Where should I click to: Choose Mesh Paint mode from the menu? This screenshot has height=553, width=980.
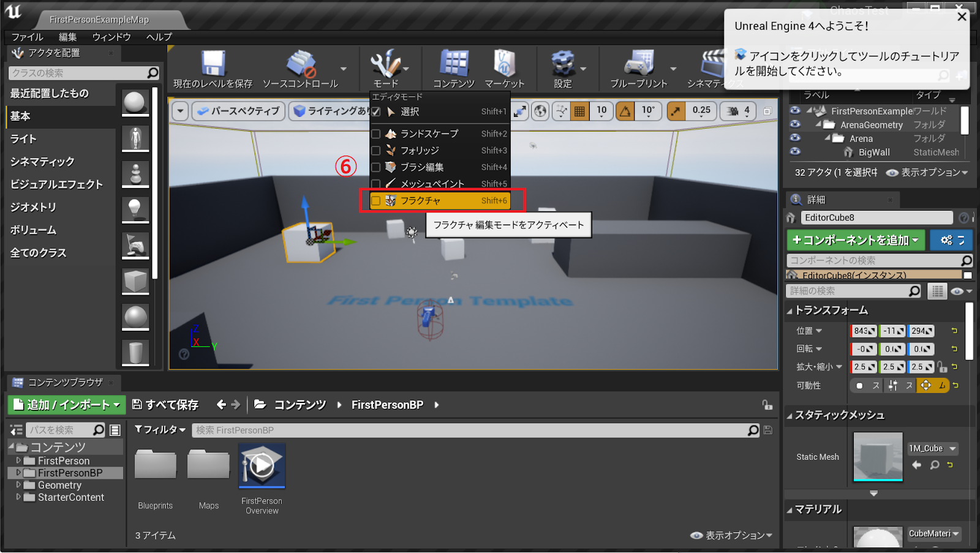pyautogui.click(x=440, y=184)
